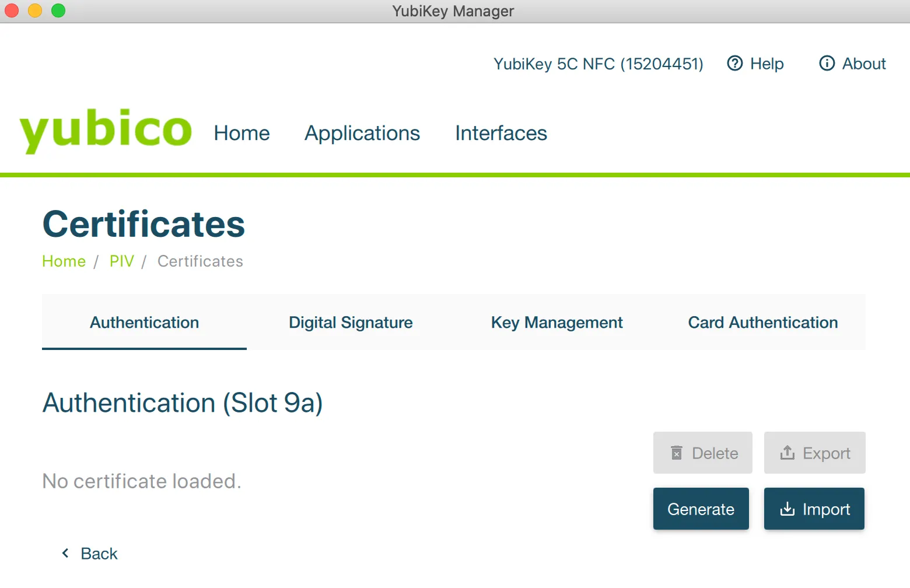The width and height of the screenshot is (910, 588).
Task: Click the YubiKey 5C NFC device label
Action: pos(598,64)
